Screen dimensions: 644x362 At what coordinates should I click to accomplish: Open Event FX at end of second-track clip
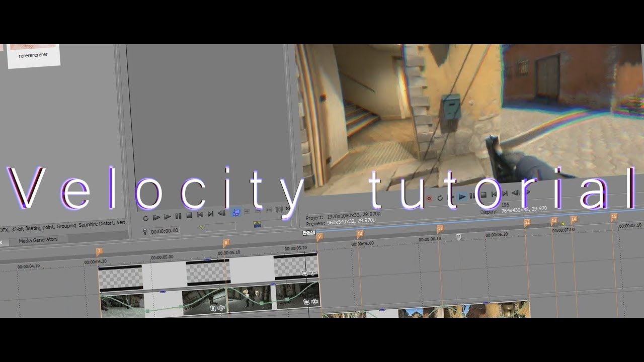coord(314,302)
